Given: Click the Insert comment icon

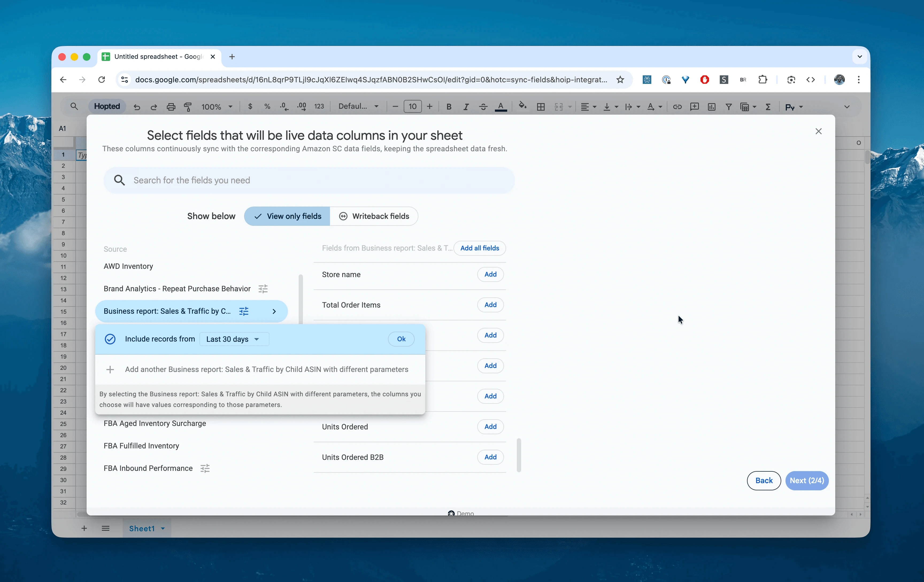Looking at the screenshot, I should 695,107.
